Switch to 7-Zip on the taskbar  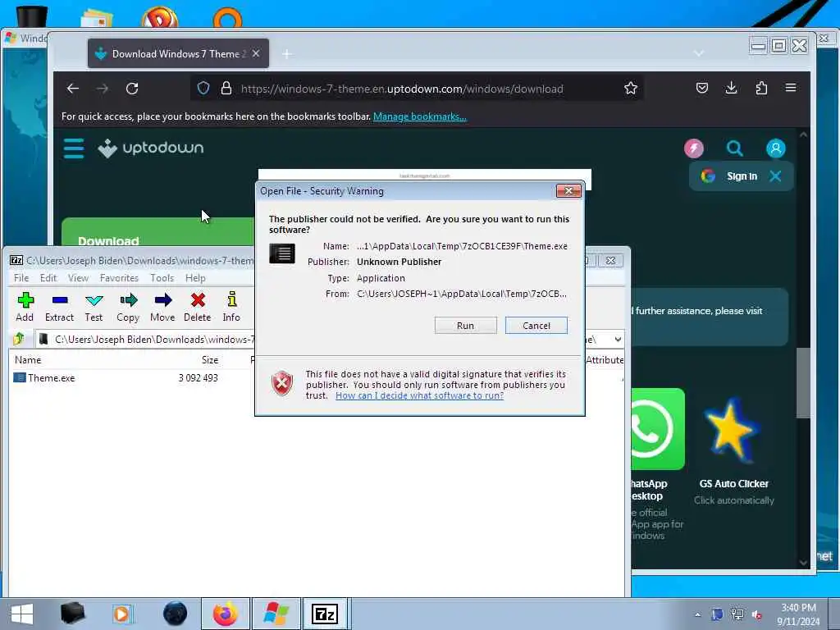tap(325, 614)
